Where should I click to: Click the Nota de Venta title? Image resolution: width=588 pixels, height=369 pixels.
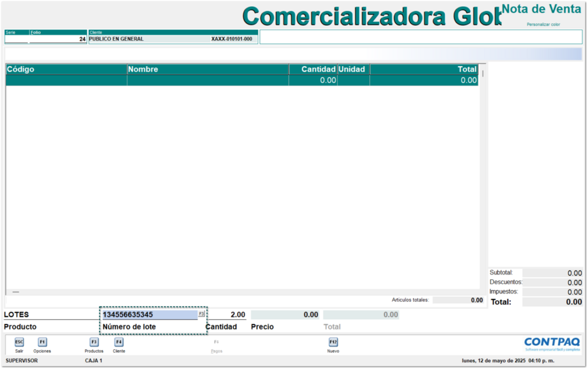click(542, 9)
